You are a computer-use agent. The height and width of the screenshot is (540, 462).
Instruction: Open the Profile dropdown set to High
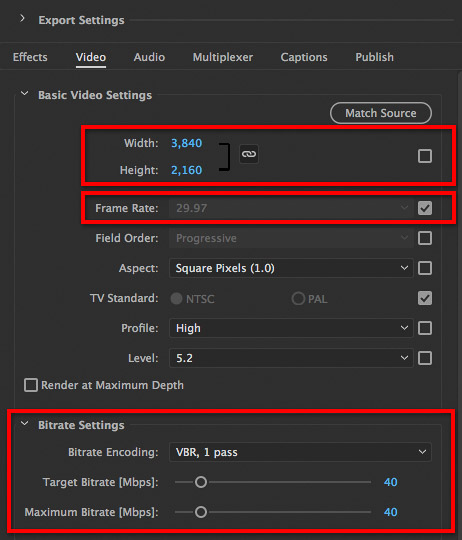(291, 328)
